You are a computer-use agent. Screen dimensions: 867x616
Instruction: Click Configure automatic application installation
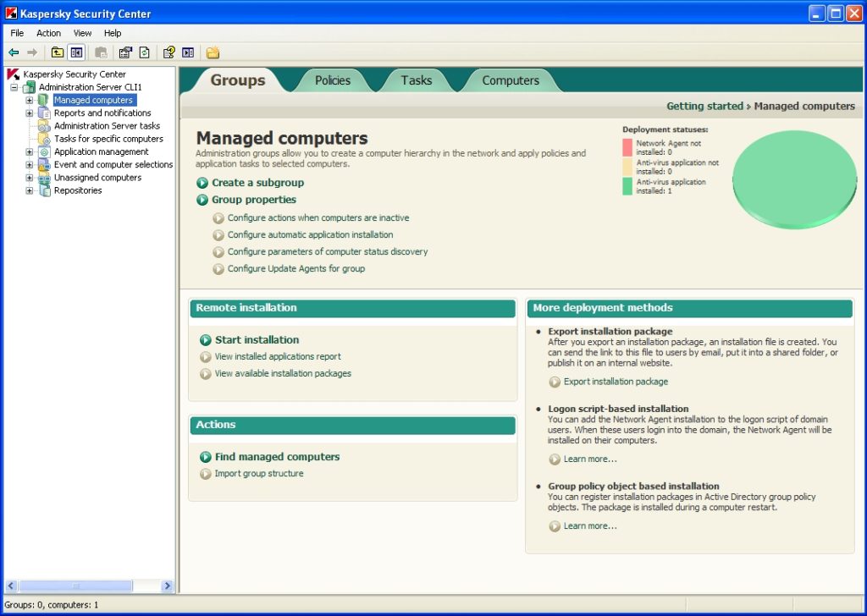pos(310,234)
